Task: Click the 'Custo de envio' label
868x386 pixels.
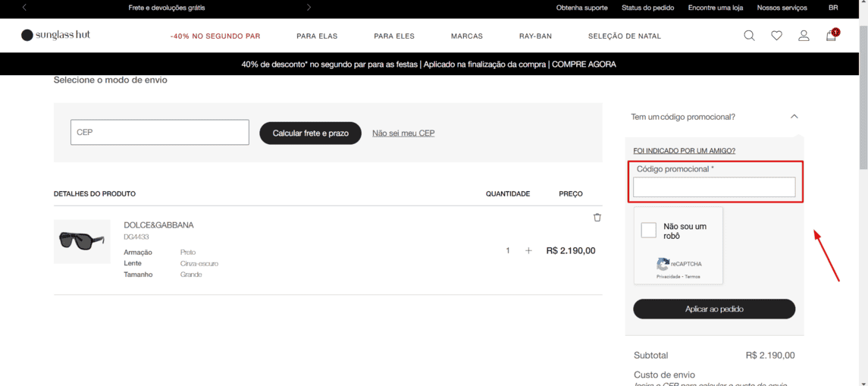Action: tap(664, 375)
